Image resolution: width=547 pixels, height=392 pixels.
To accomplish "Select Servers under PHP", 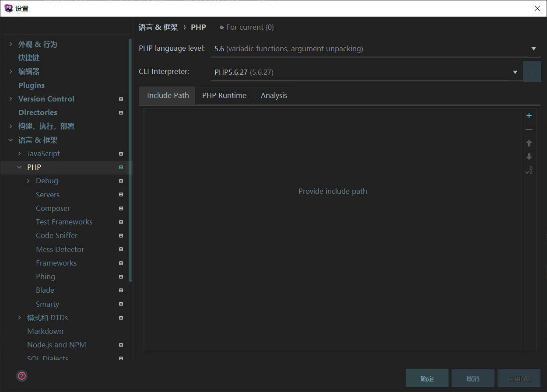I will [48, 195].
